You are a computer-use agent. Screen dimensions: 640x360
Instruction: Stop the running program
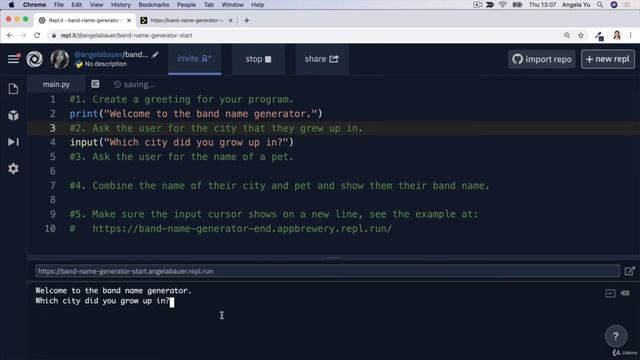point(258,59)
